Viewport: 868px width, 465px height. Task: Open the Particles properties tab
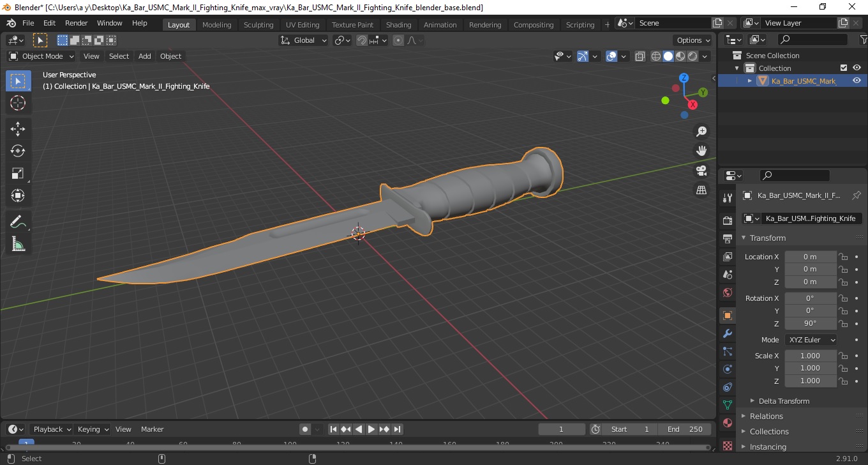click(728, 351)
